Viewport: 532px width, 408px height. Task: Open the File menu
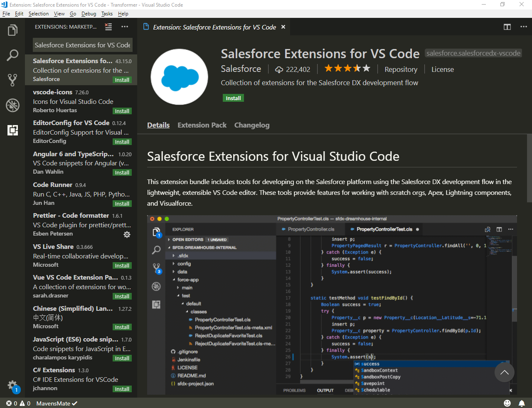[x=6, y=14]
